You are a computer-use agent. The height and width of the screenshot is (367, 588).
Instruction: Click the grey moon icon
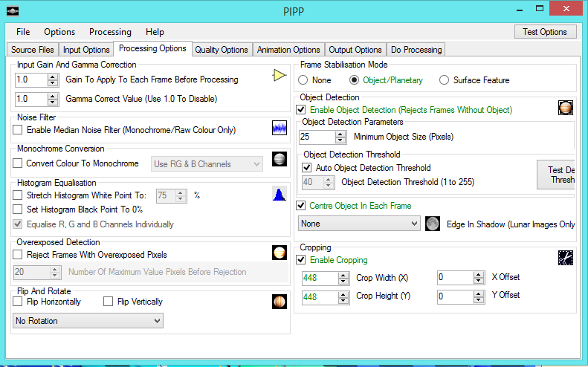tap(433, 224)
